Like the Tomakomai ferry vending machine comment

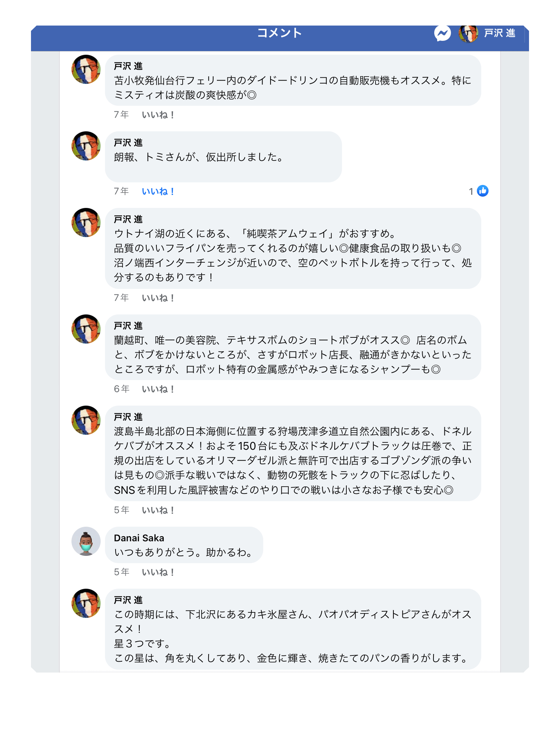click(158, 115)
